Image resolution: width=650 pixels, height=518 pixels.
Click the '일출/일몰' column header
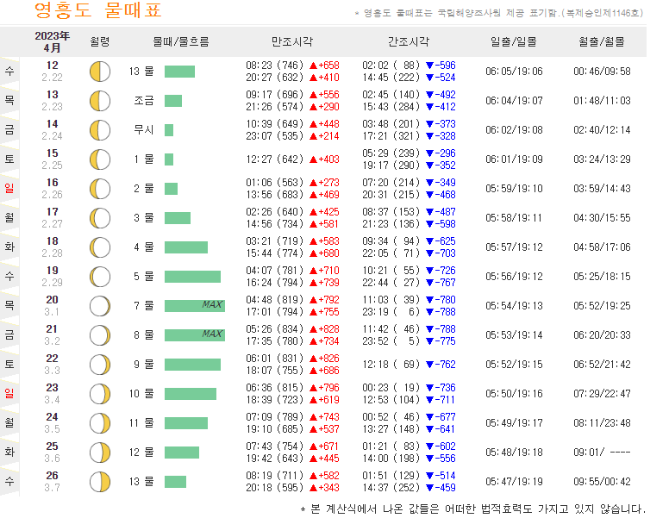514,41
